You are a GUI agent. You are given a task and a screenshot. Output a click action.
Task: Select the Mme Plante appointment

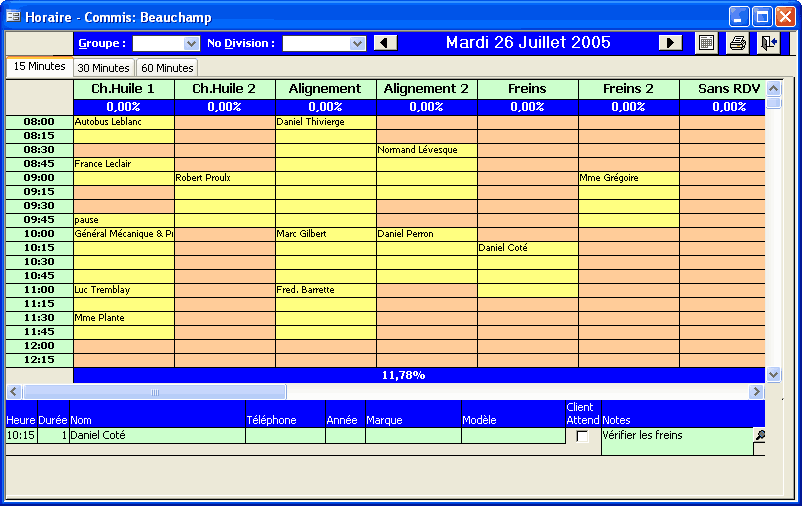[123, 318]
